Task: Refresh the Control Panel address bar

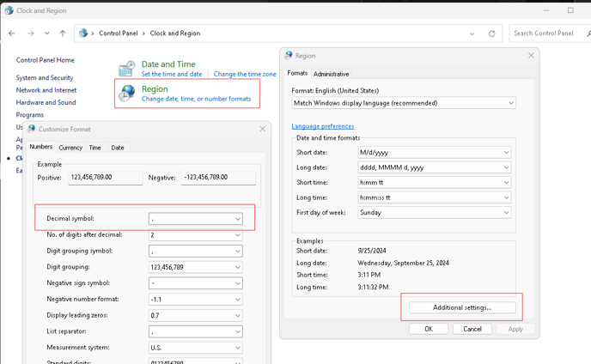Action: tap(491, 33)
